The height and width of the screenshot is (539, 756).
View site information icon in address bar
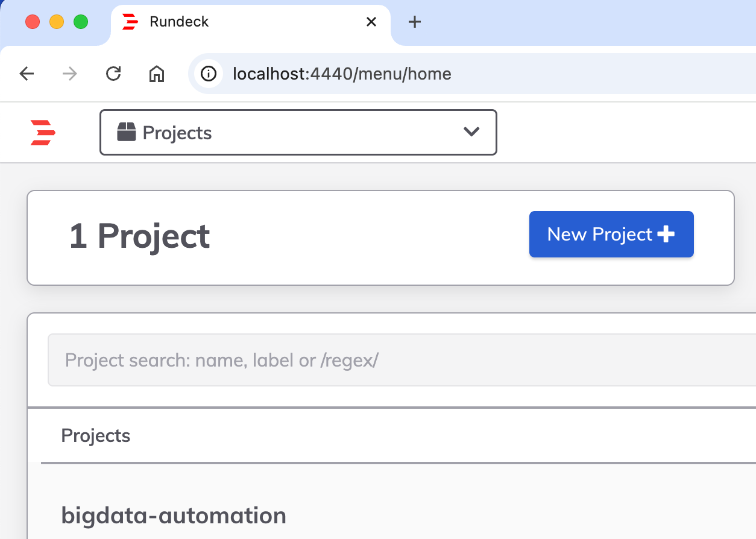pyautogui.click(x=209, y=74)
